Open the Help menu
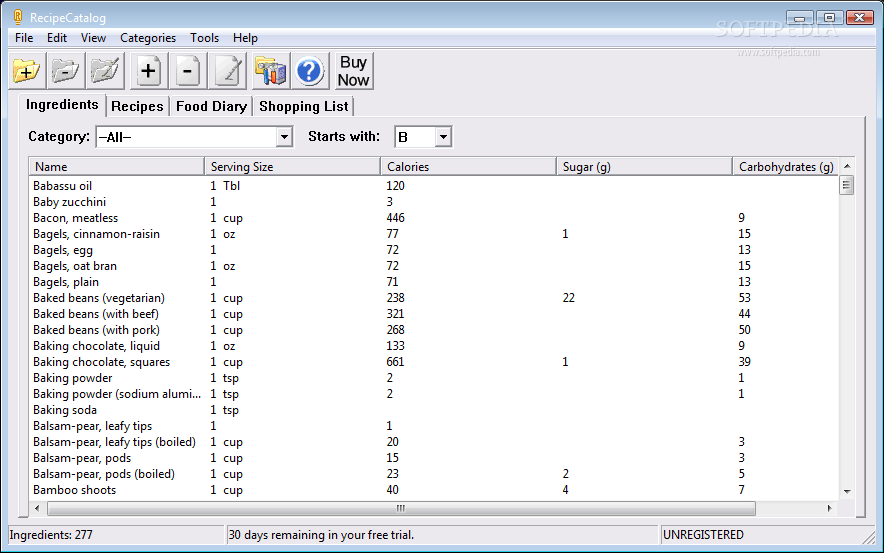The width and height of the screenshot is (884, 553). (245, 38)
